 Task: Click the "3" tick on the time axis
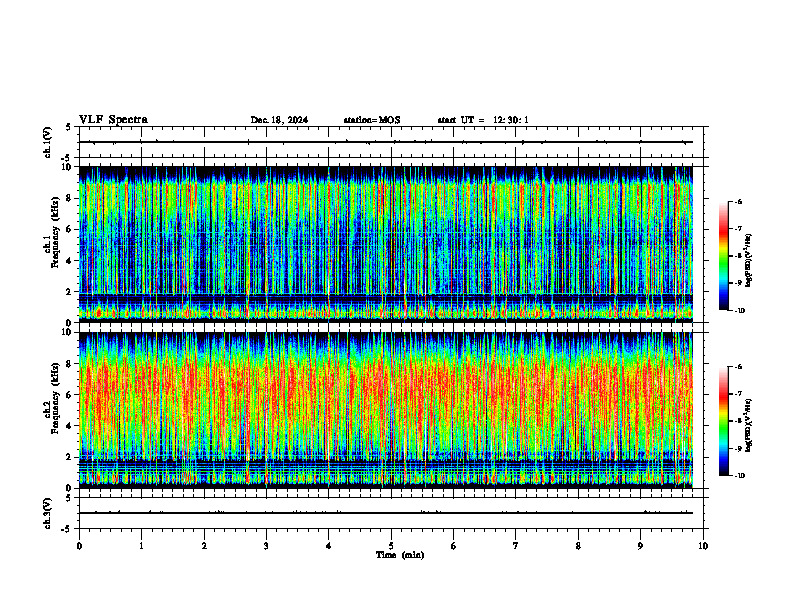click(266, 546)
